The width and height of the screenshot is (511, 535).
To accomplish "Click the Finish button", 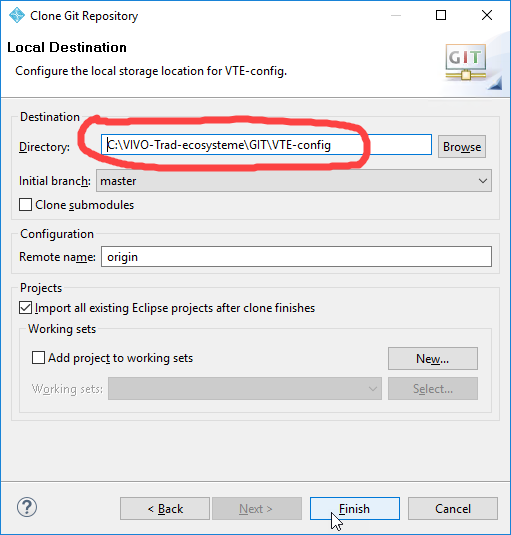I will point(355,509).
